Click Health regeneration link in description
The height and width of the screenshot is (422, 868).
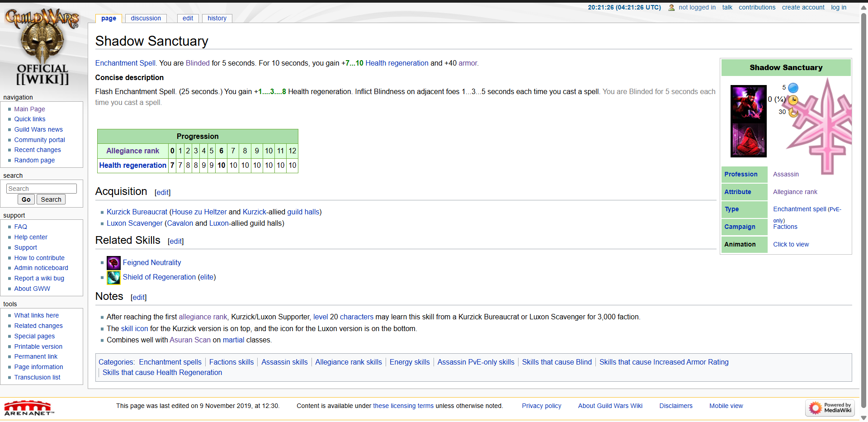tap(397, 63)
